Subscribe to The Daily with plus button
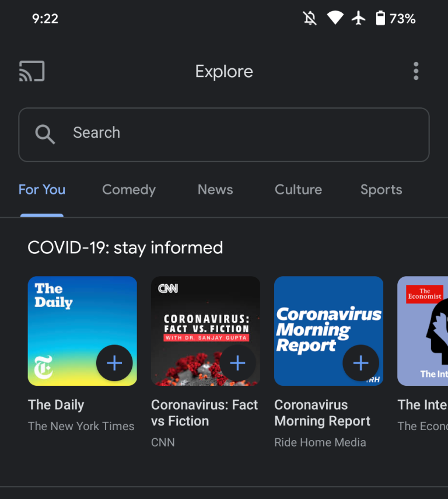 [114, 363]
